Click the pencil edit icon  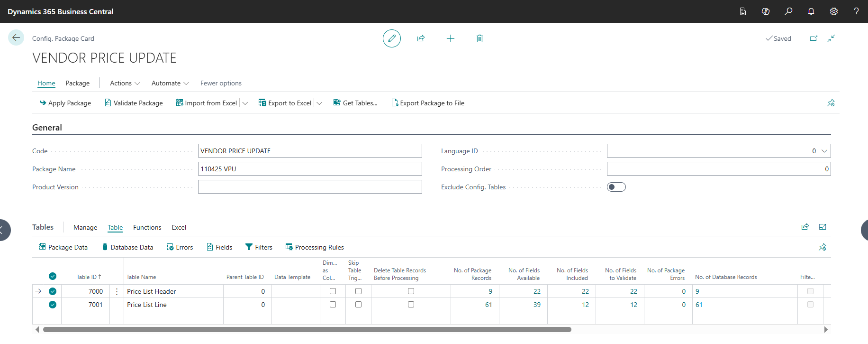coord(391,38)
